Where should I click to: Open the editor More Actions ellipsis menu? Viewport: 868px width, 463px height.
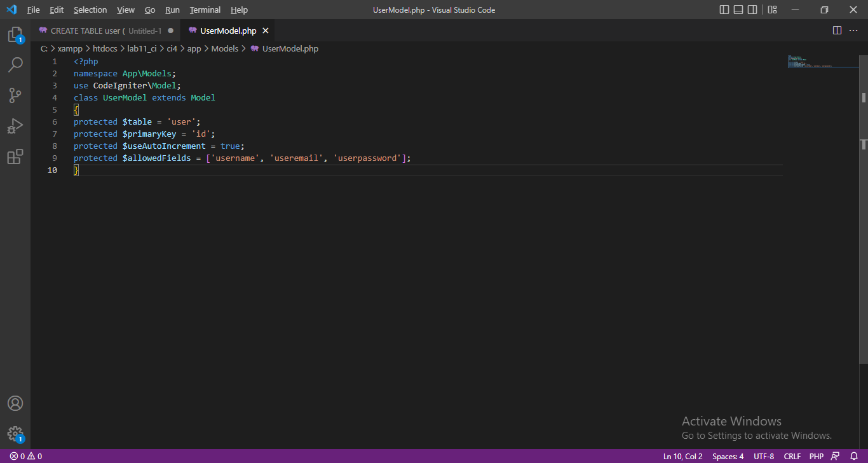point(853,30)
